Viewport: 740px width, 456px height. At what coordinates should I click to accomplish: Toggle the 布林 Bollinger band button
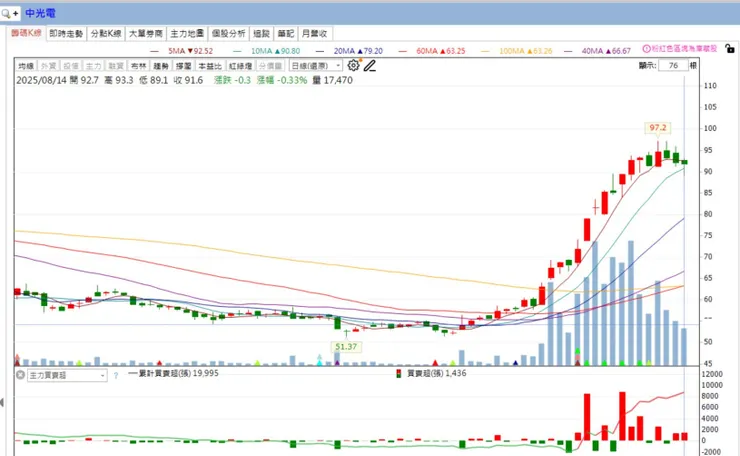point(138,66)
